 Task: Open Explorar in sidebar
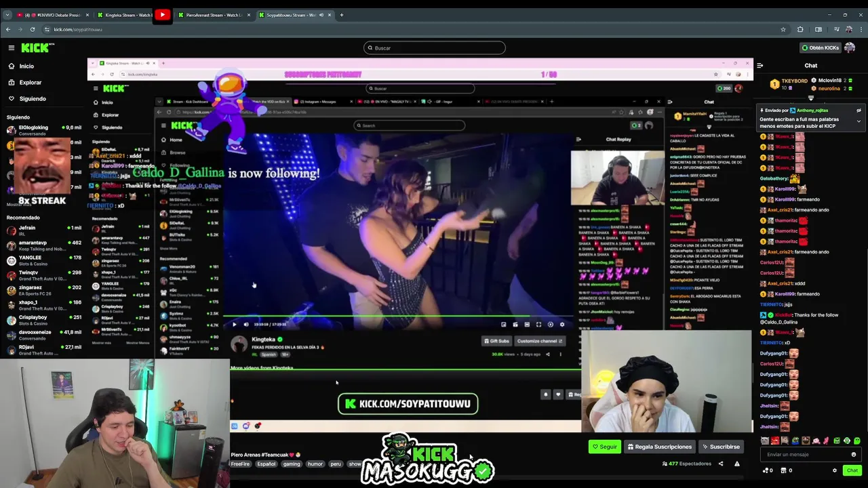pos(30,82)
